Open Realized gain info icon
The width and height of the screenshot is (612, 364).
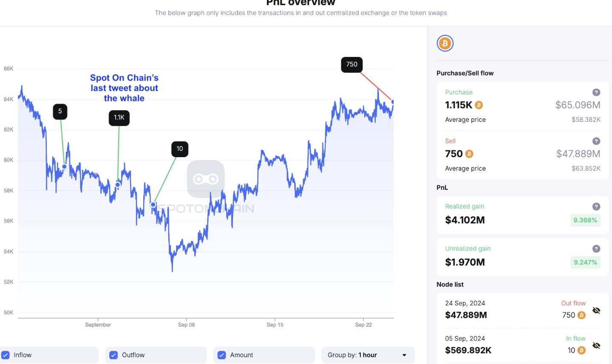pos(596,206)
